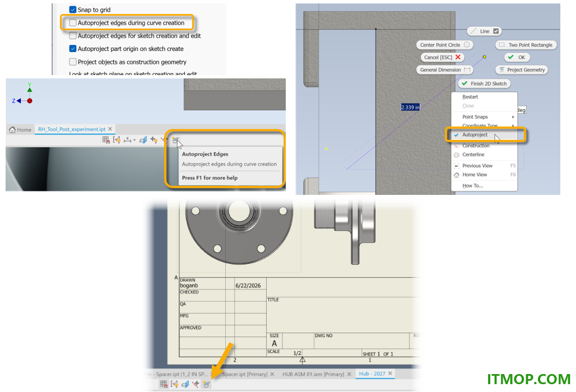The height and width of the screenshot is (392, 576).
Task: Click the Relax Mode icon under the Hub drawing
Action: (x=196, y=384)
